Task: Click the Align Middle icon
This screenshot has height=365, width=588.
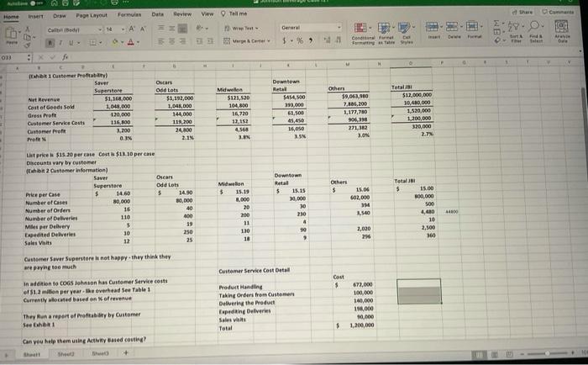Action: pyautogui.click(x=171, y=28)
